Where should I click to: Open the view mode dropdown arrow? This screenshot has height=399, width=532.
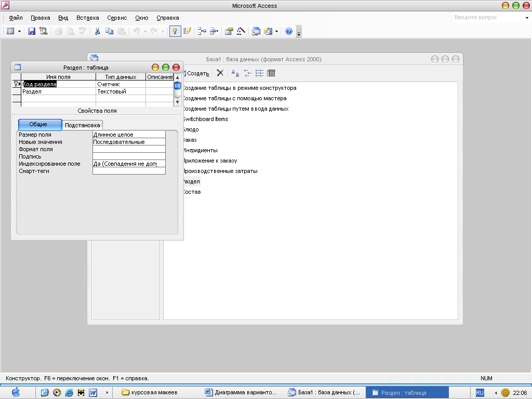(x=19, y=31)
